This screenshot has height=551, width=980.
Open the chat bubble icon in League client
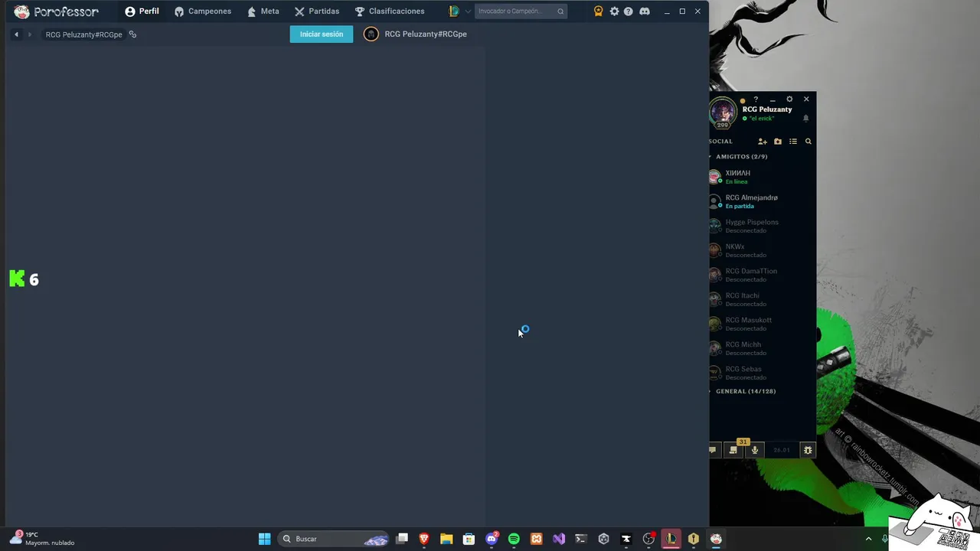[x=713, y=450]
